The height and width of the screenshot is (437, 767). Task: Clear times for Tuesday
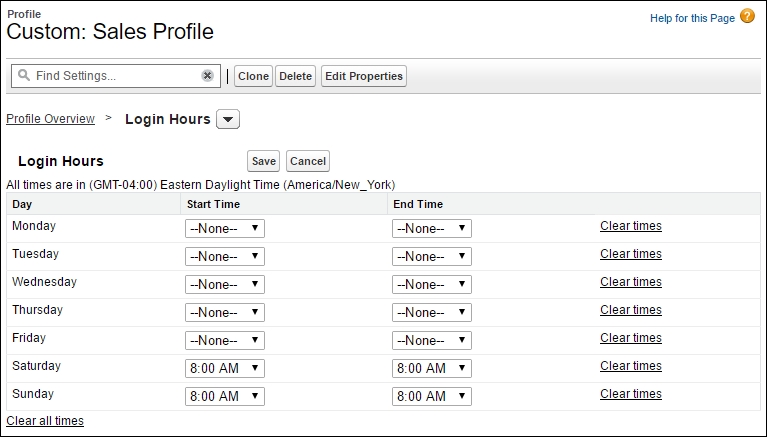[x=631, y=254]
